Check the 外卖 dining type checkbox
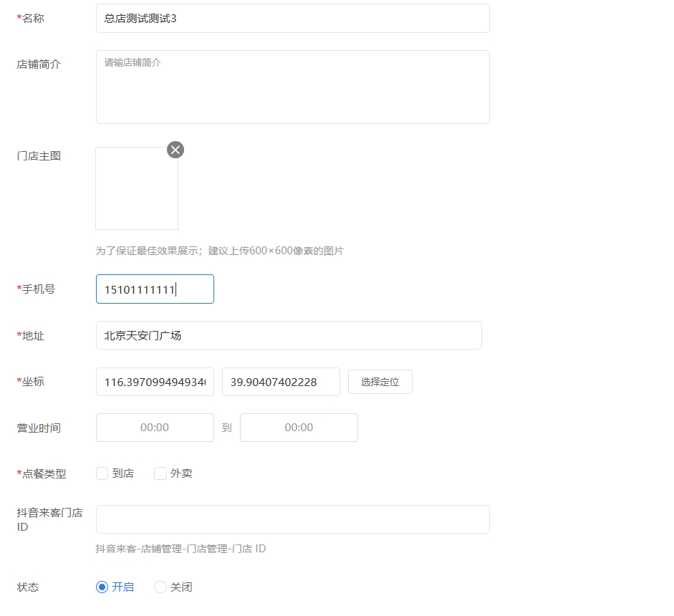This screenshot has height=616, width=674. pos(160,473)
